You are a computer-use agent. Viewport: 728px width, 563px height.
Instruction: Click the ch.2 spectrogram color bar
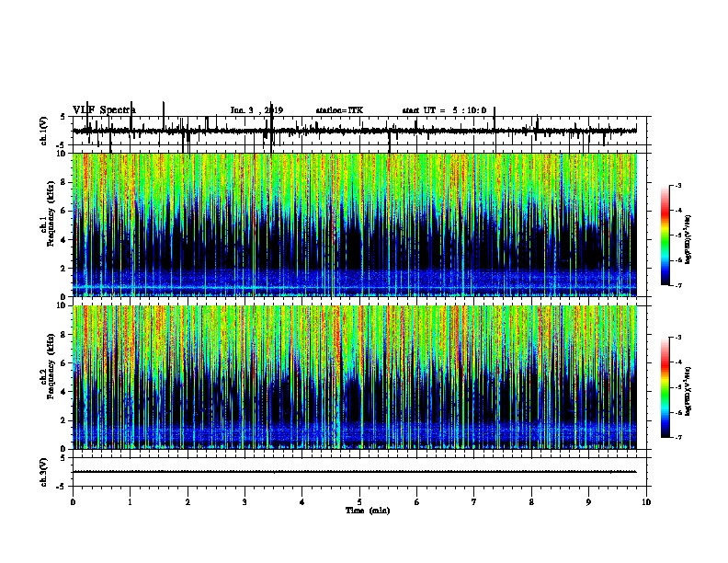click(x=665, y=387)
